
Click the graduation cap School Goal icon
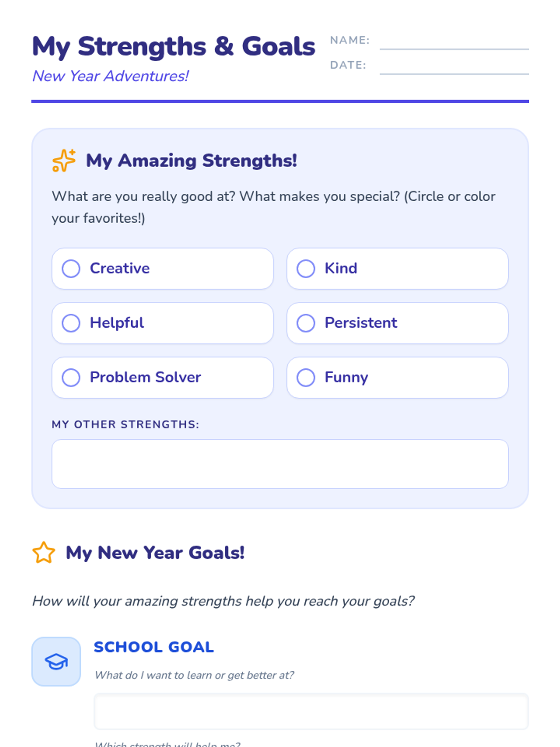tap(56, 662)
